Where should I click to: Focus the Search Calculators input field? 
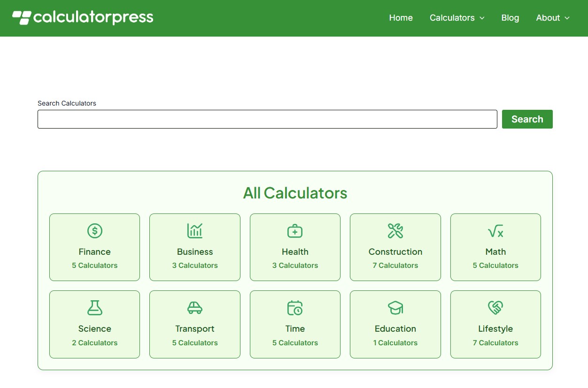267,119
